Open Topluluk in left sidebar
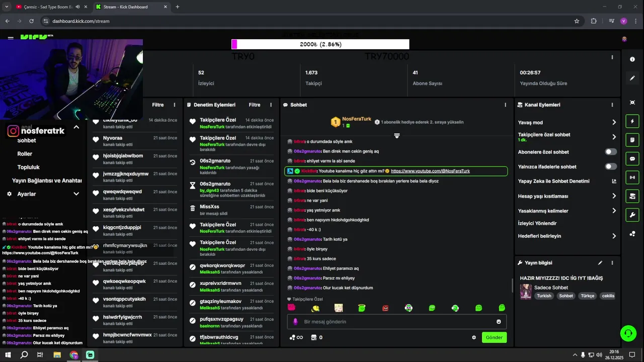Image resolution: width=644 pixels, height=362 pixels. (28, 167)
